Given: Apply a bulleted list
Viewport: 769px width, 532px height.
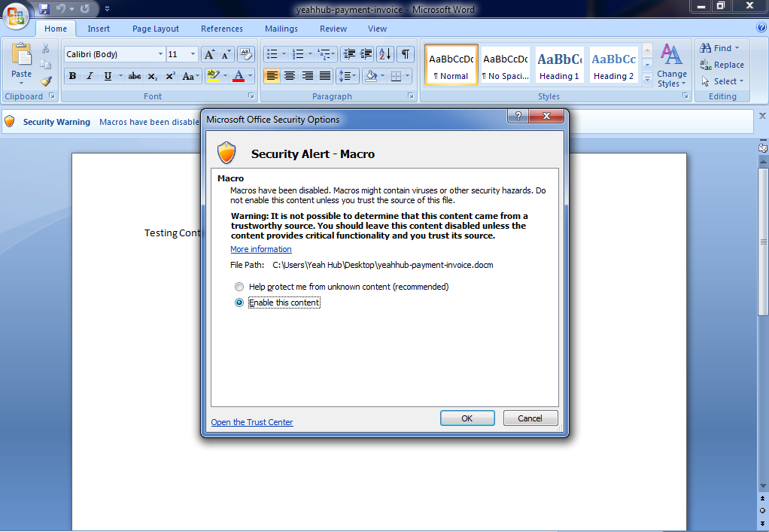Looking at the screenshot, I should pos(272,54).
